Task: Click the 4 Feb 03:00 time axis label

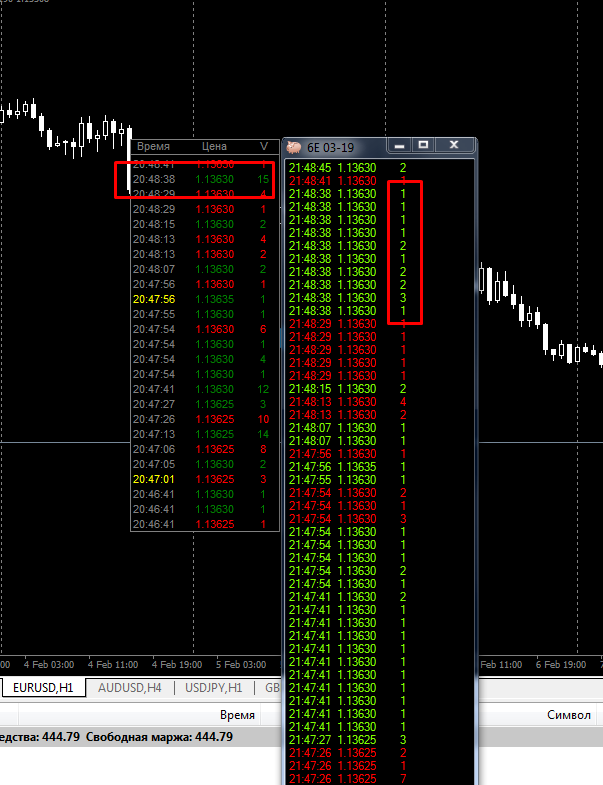Action: pyautogui.click(x=49, y=665)
